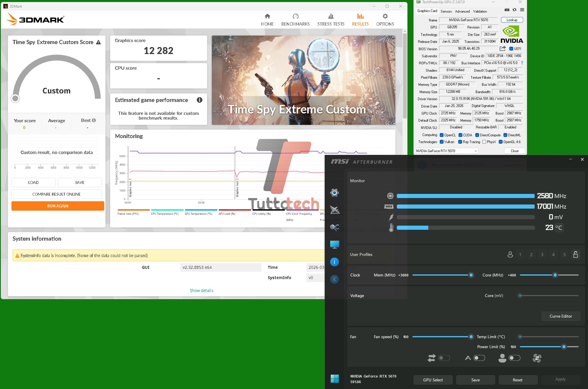Open Afterburner settings via the gear icon
588x389 pixels.
coord(335,193)
